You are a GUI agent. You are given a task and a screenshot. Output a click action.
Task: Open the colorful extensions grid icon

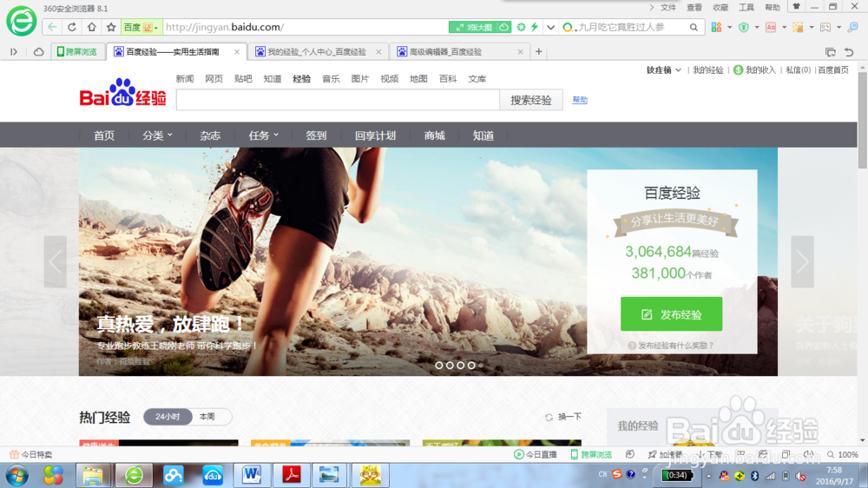pos(716,27)
